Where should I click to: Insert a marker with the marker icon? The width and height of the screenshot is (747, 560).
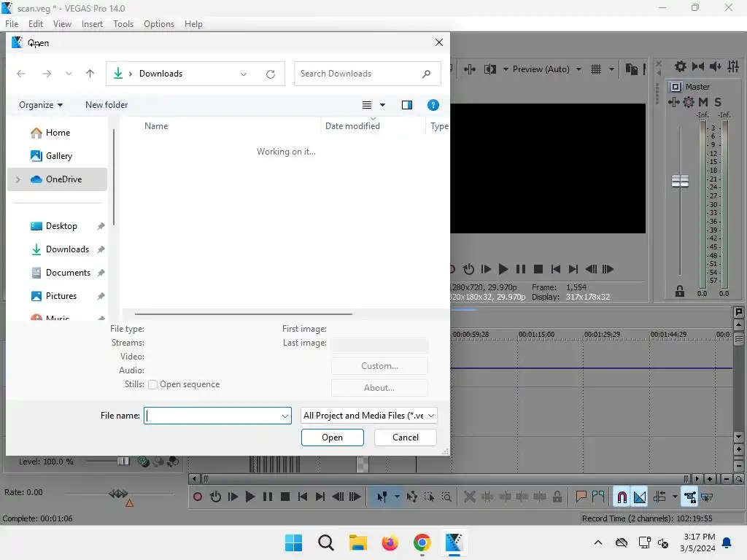coord(581,497)
